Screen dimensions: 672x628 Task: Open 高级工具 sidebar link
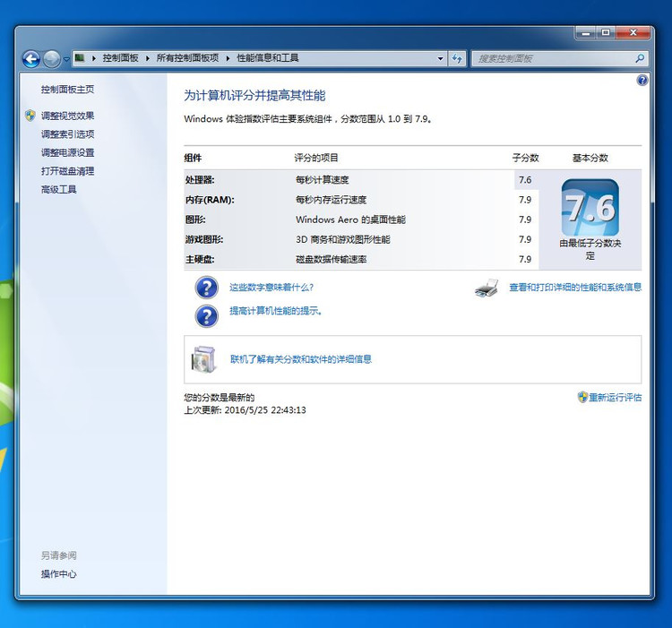point(59,189)
